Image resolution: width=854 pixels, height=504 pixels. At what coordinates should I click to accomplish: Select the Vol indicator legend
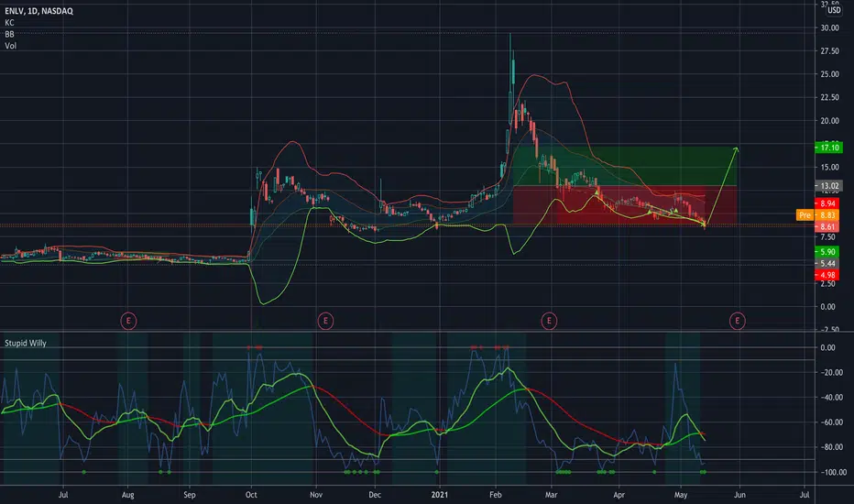10,46
